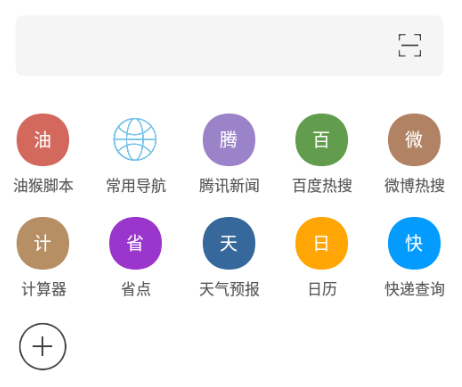This screenshot has width=462, height=387.
Task: Open the purple 省 icon
Action: point(135,243)
